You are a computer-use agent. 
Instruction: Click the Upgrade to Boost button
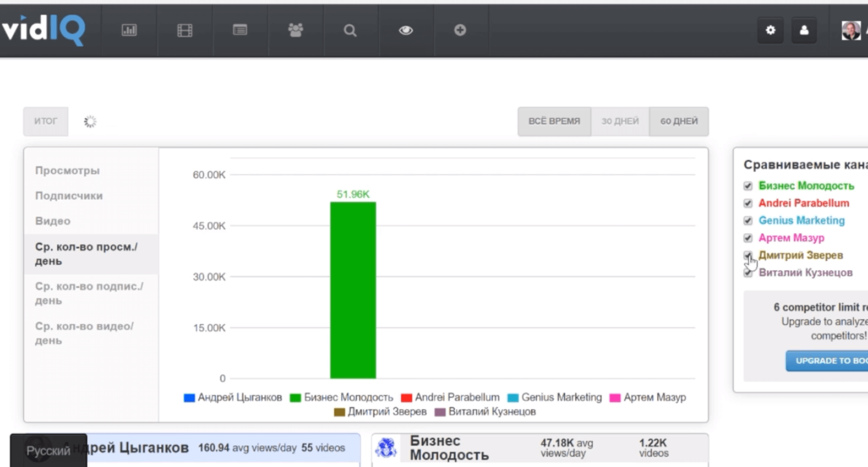coord(827,361)
